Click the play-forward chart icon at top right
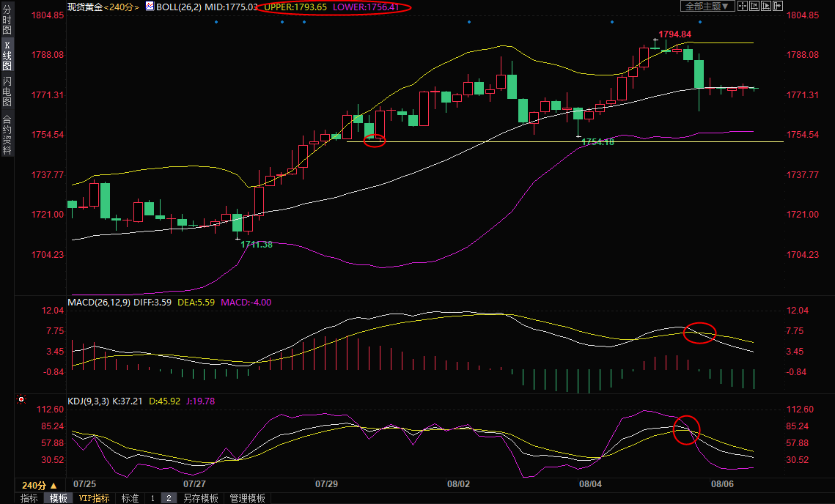Viewport: 835px width, 504px height. (767, 7)
